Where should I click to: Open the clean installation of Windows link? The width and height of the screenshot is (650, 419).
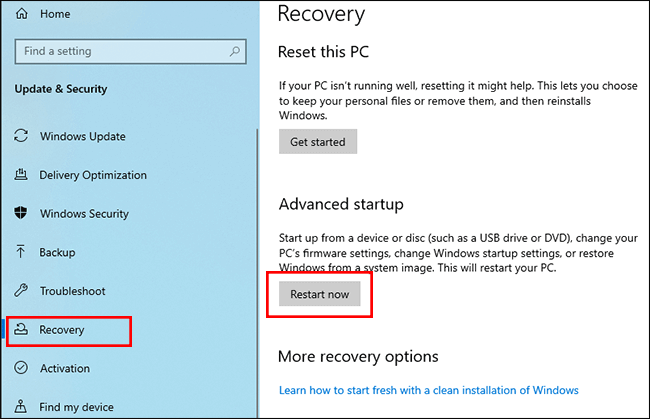pos(429,390)
